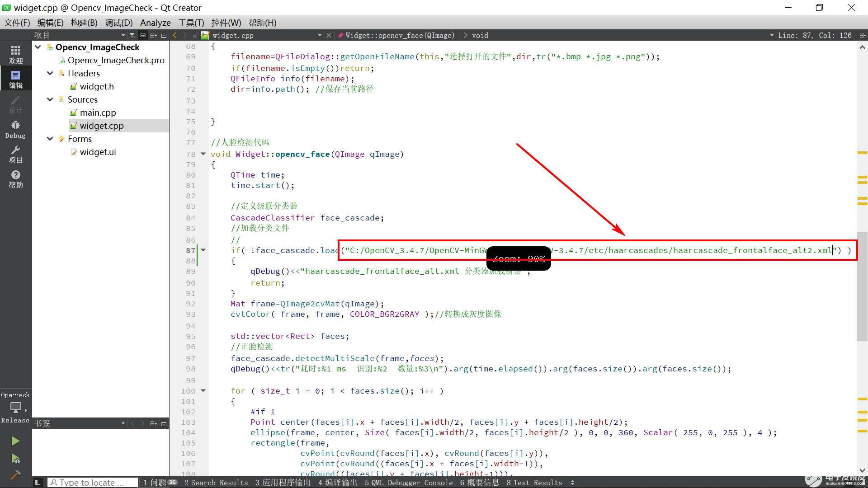Close the 书签 bookmarks pane

[164, 423]
